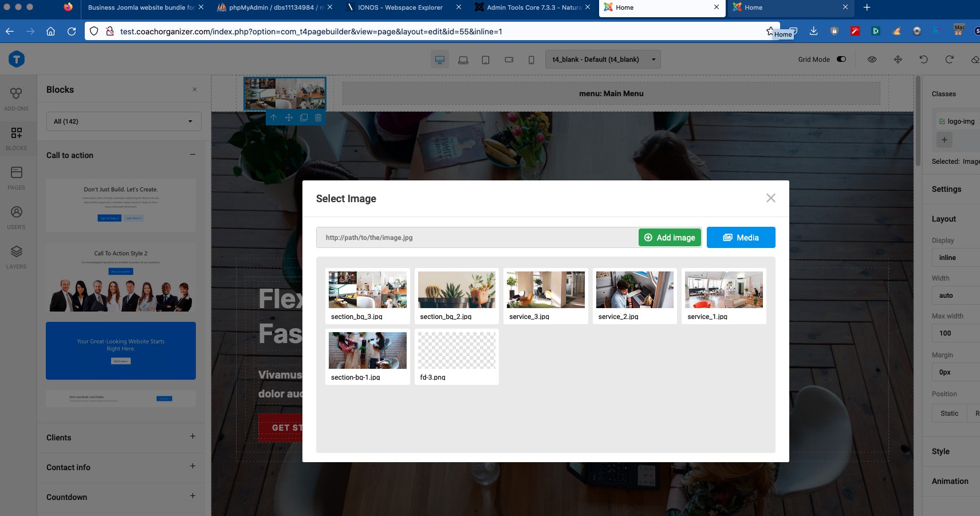
Task: Switch to desktop device preview
Action: coord(440,60)
